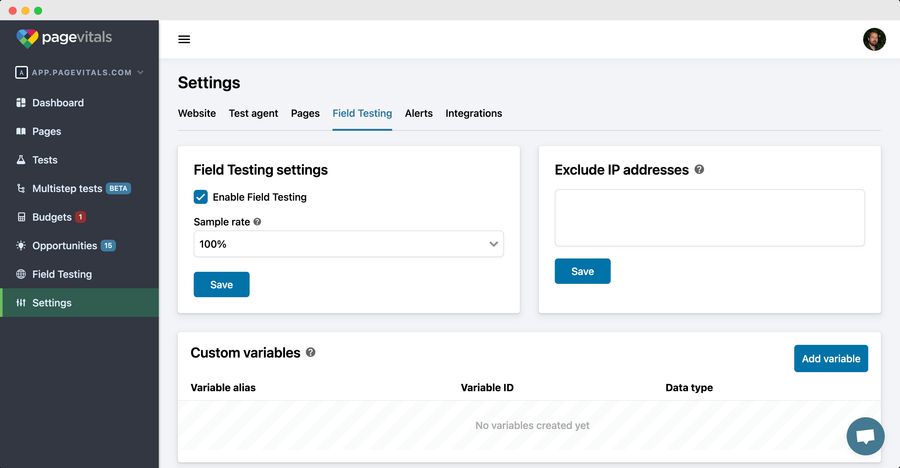Switch to the Alerts tab

418,114
